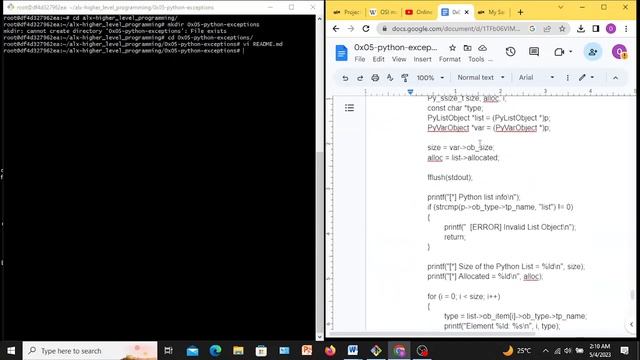The height and width of the screenshot is (360, 640).
Task: Open notification center icon
Action: [624, 351]
